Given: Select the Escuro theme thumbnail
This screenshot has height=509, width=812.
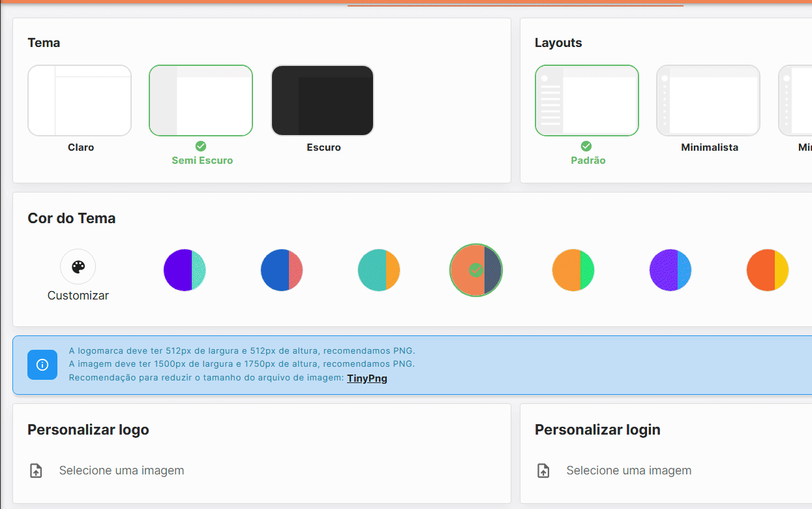Looking at the screenshot, I should pos(322,100).
